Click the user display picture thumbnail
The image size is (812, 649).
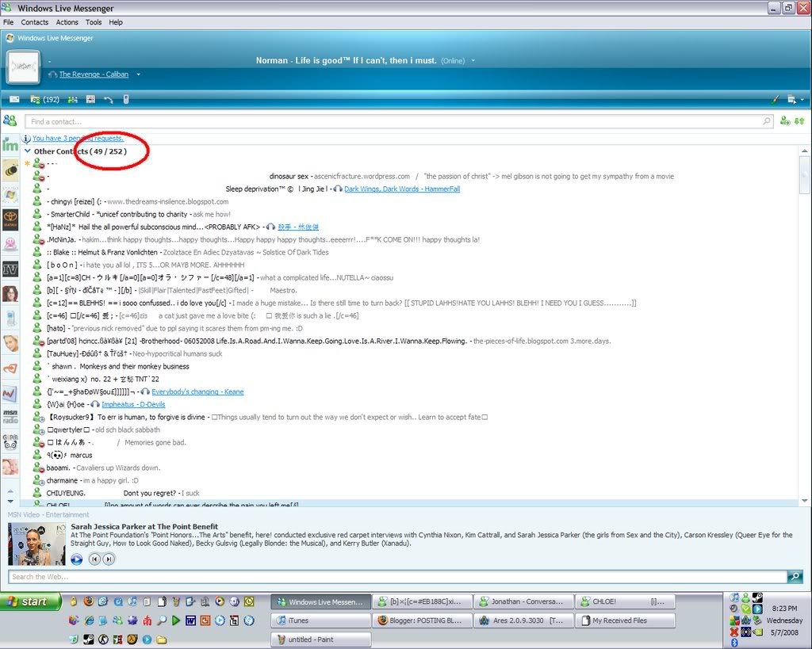[23, 67]
